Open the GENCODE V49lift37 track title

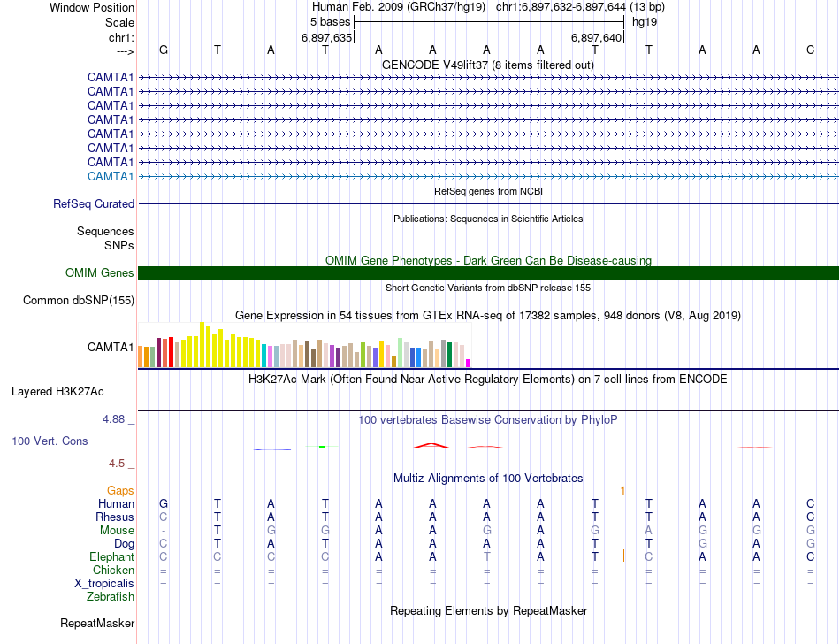tap(487, 65)
